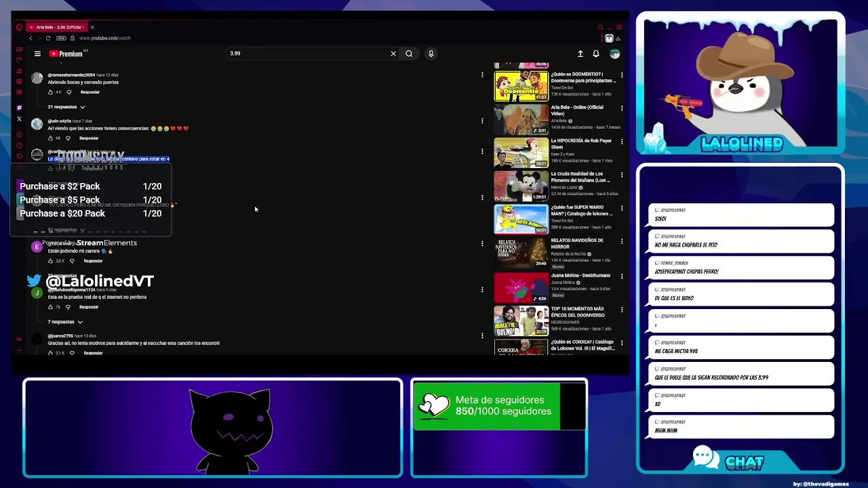The height and width of the screenshot is (488, 868).
Task: Open YouTube notifications bell
Action: coord(596,54)
